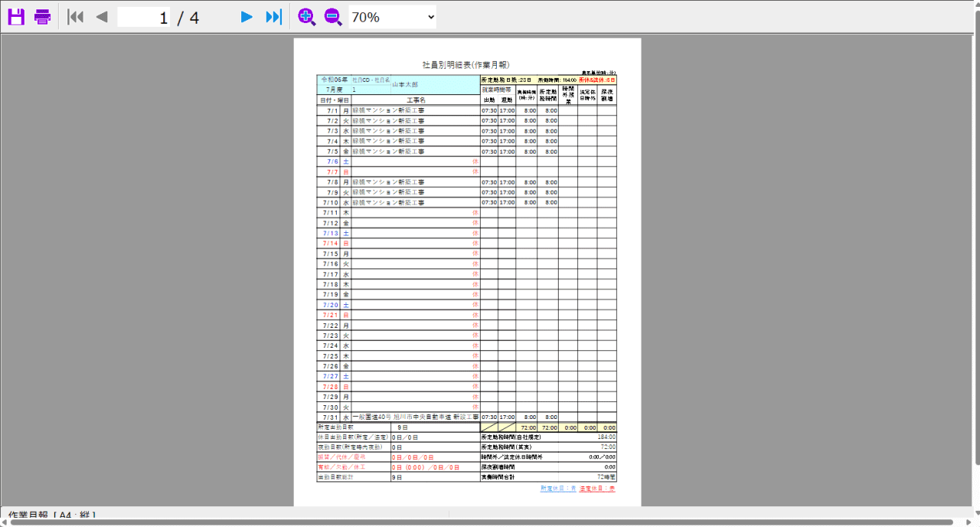The height and width of the screenshot is (527, 980).
Task: Click the 7/25 date cell
Action: (x=329, y=355)
